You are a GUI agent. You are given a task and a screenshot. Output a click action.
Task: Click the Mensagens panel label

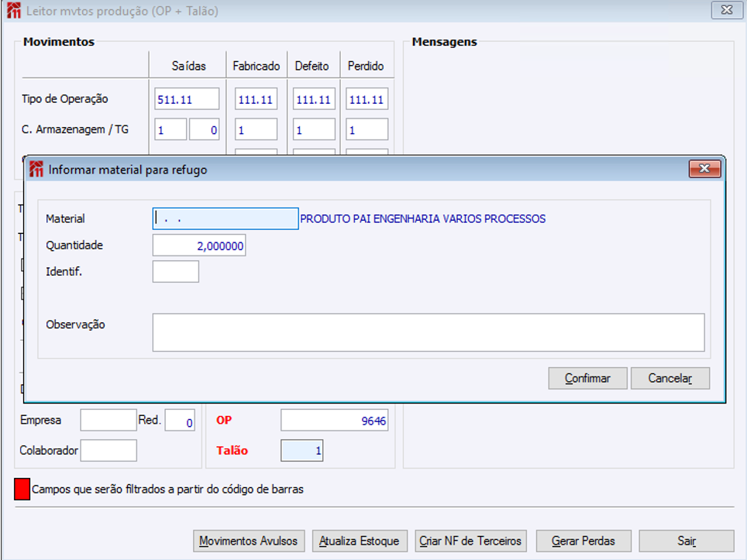(x=445, y=42)
